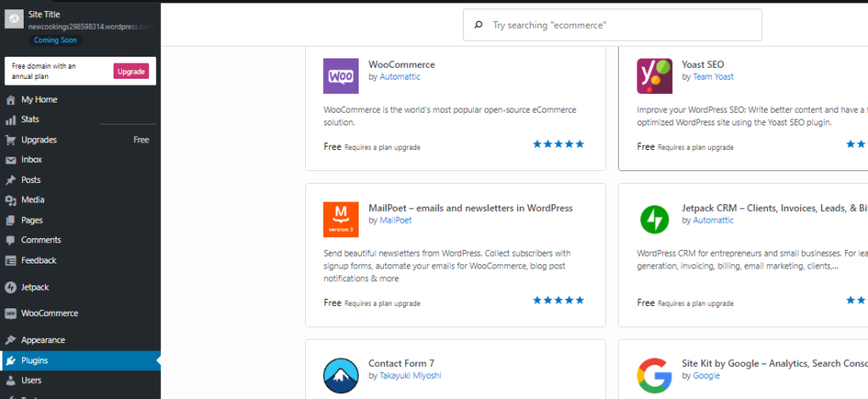This screenshot has width=868, height=399.
Task: Click the plugin search input field
Action: pyautogui.click(x=612, y=25)
